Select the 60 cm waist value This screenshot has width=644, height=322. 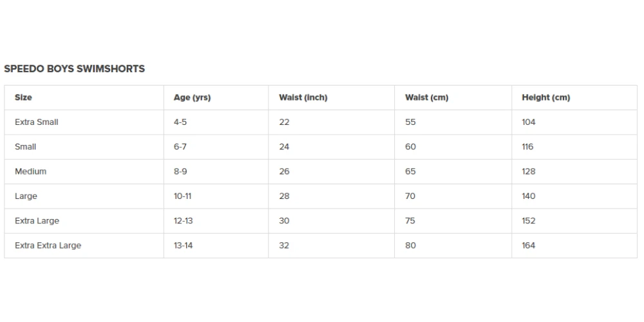click(410, 147)
